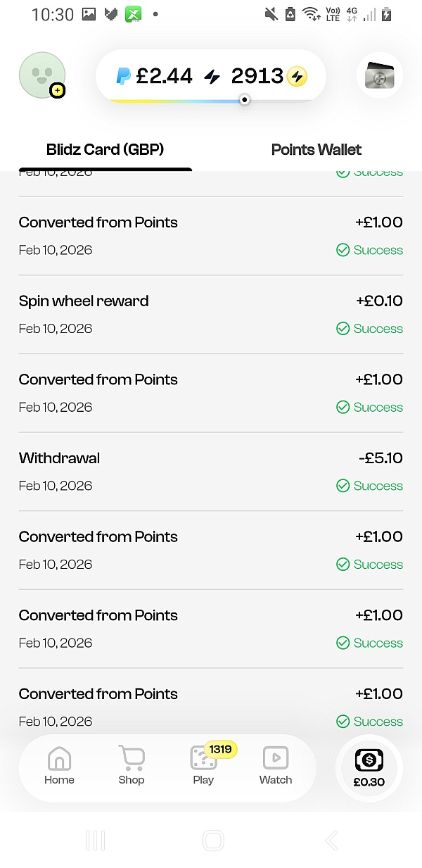Tap the 1319 badge on Play
This screenshot has width=422, height=868.
tap(220, 749)
